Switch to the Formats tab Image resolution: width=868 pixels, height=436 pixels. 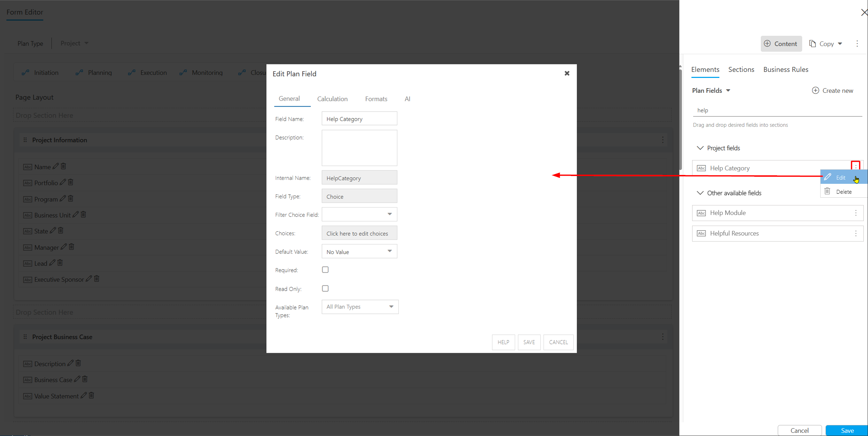coord(376,99)
